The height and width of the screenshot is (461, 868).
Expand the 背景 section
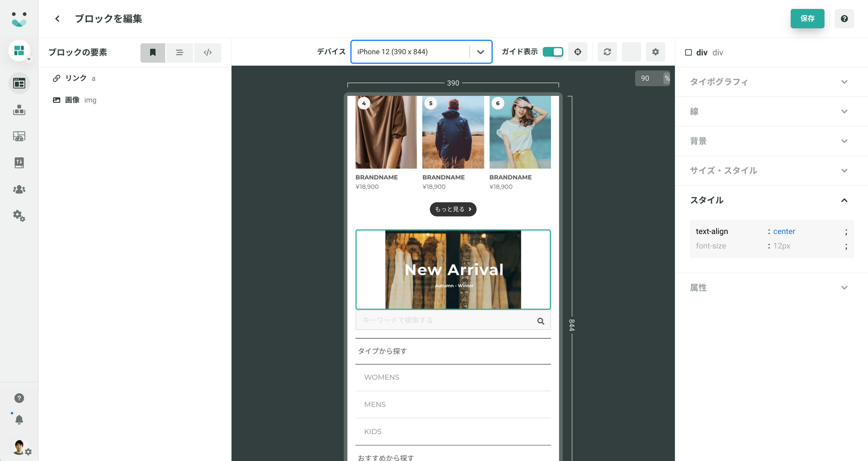(x=769, y=141)
